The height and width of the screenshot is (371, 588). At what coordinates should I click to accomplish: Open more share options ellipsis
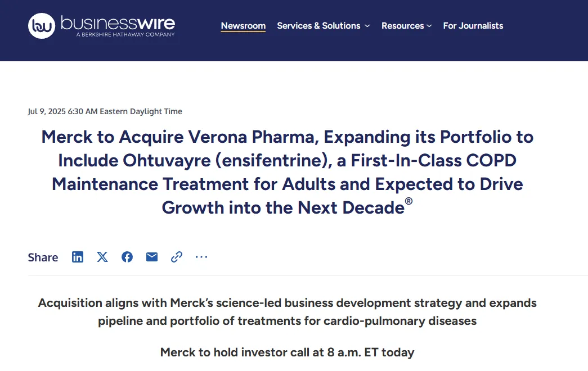pyautogui.click(x=201, y=257)
